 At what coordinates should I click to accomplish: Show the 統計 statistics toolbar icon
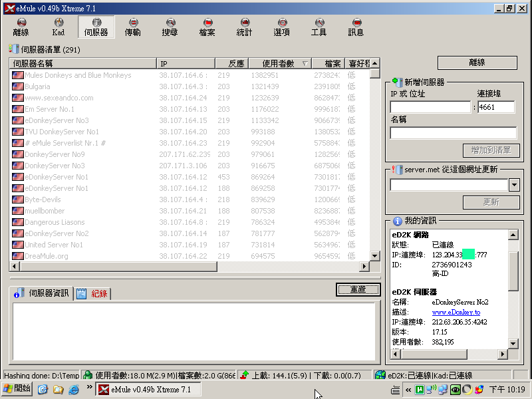click(244, 27)
